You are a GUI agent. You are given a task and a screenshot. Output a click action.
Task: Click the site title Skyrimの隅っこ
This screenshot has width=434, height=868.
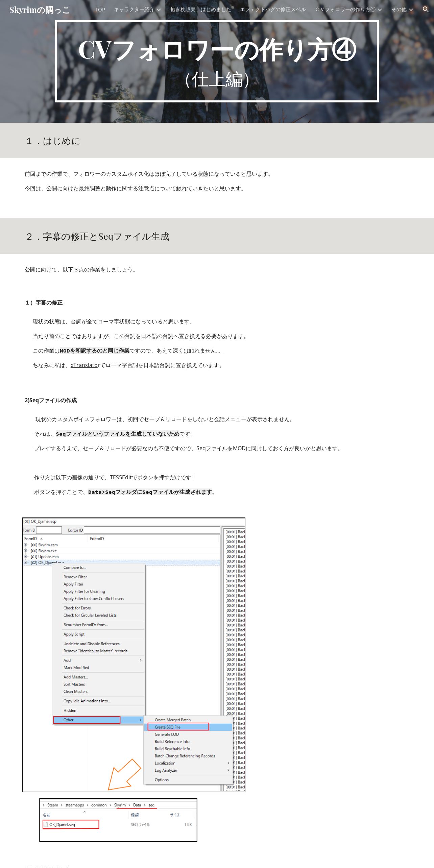39,10
